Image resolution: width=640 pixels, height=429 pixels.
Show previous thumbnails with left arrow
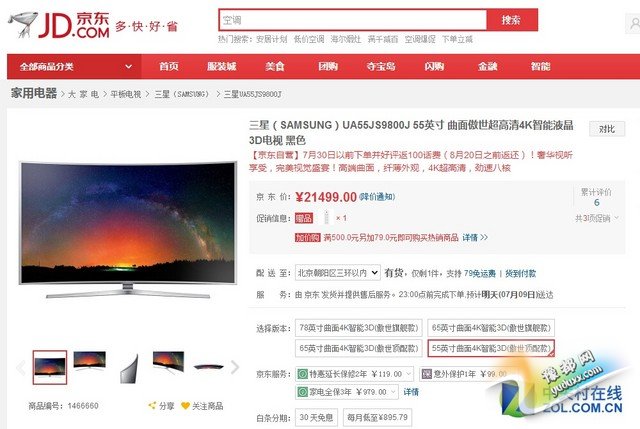pyautogui.click(x=20, y=367)
